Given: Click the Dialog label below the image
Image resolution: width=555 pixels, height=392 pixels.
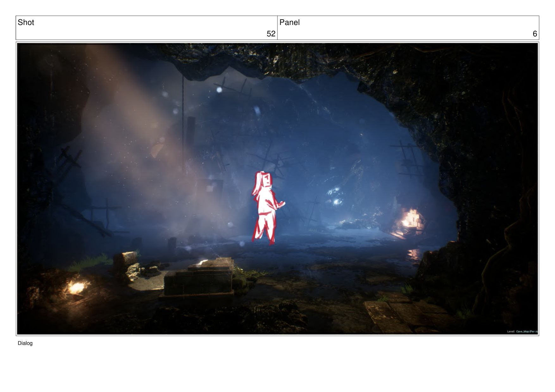Looking at the screenshot, I should tap(25, 343).
